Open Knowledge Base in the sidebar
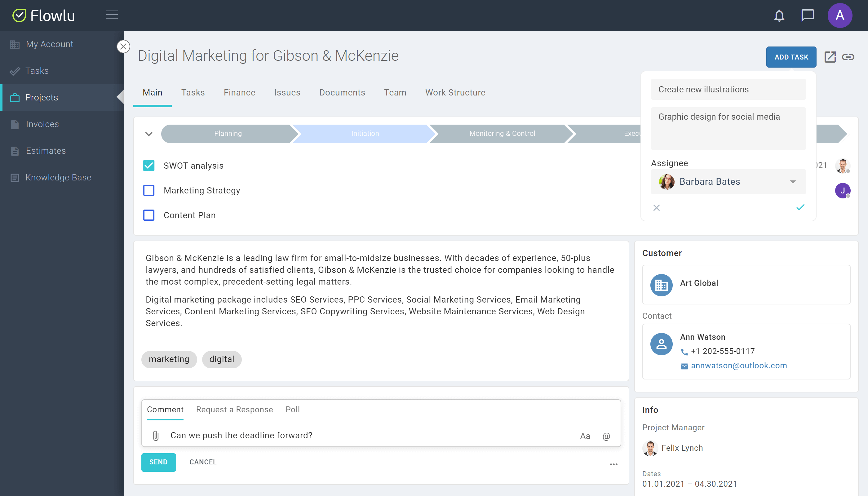 click(x=58, y=177)
